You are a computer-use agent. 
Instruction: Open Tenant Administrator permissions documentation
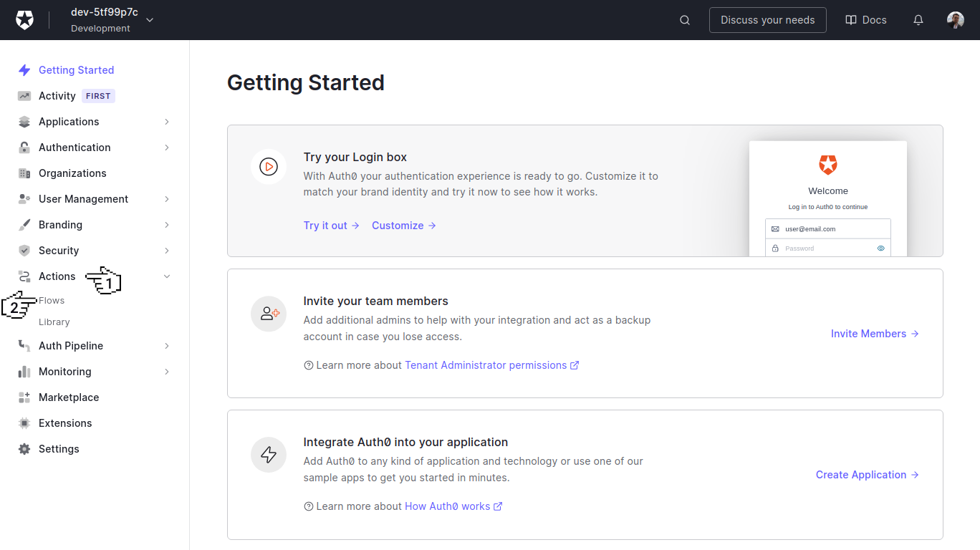pyautogui.click(x=486, y=365)
